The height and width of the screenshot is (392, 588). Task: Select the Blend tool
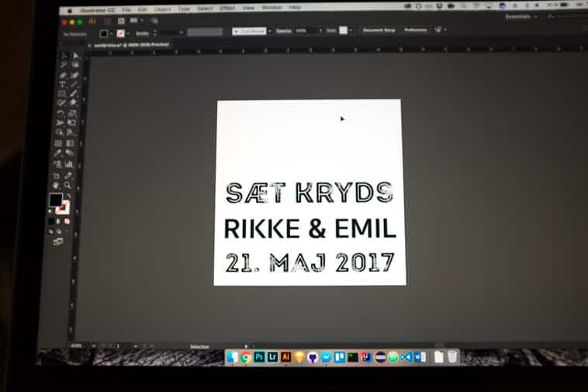click(69, 153)
